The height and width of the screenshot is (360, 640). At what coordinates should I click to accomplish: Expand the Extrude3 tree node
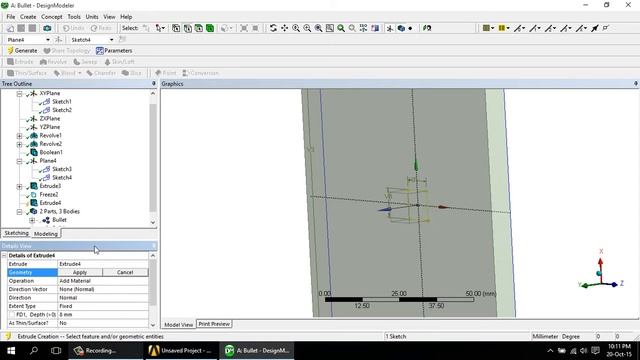[19, 187]
